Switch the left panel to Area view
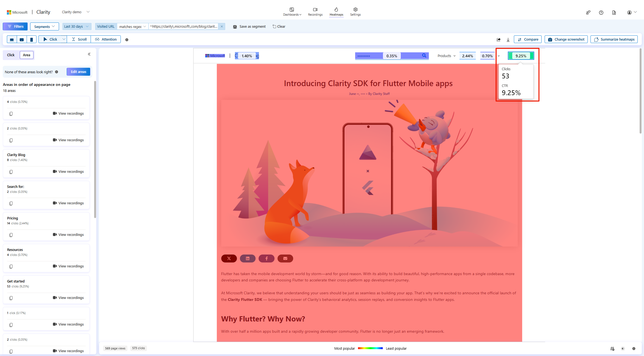644x356 pixels. [x=27, y=55]
